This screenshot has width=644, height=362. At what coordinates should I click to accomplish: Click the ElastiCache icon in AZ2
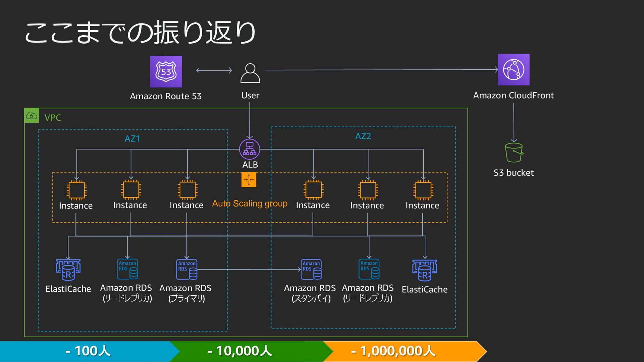click(x=425, y=270)
